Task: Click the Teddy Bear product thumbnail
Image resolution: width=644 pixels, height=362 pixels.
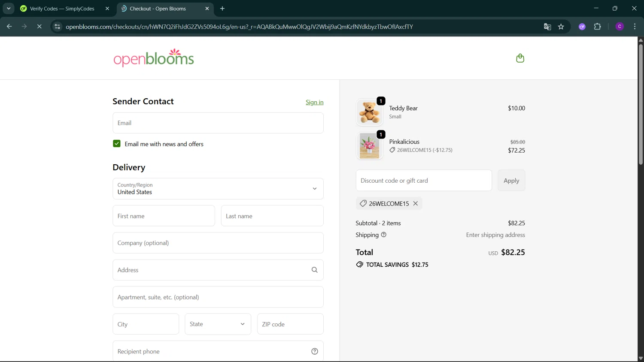Action: pos(369,112)
